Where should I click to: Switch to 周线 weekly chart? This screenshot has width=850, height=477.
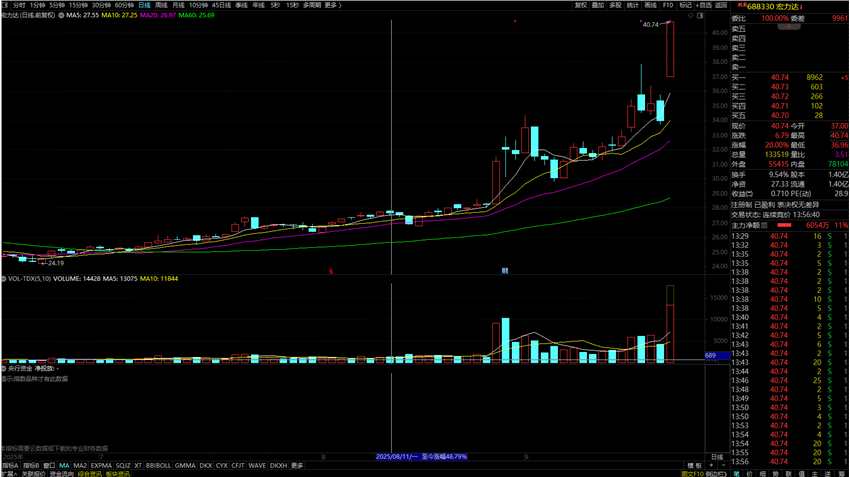coord(162,5)
